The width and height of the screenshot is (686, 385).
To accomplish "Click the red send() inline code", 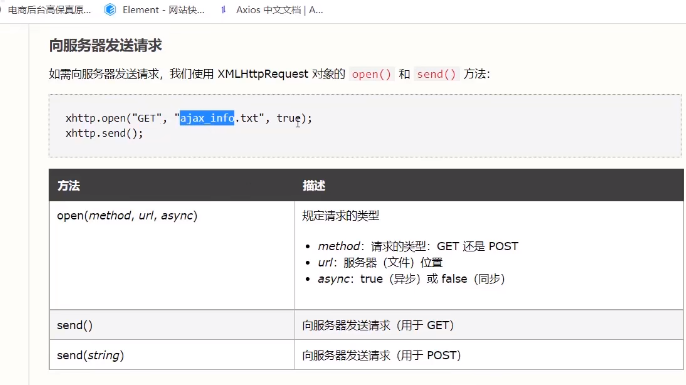I will click(436, 74).
